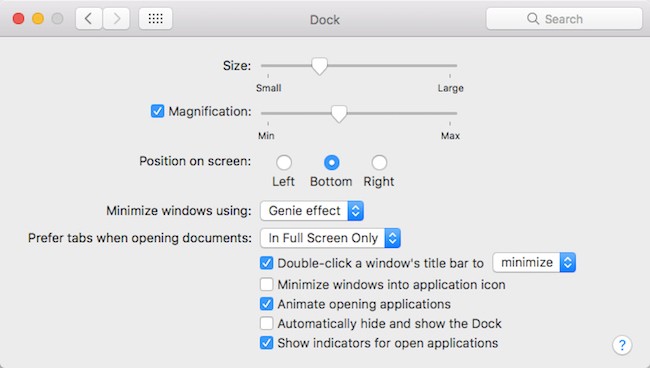
Task: Click the Size slider thumb
Action: pyautogui.click(x=319, y=66)
